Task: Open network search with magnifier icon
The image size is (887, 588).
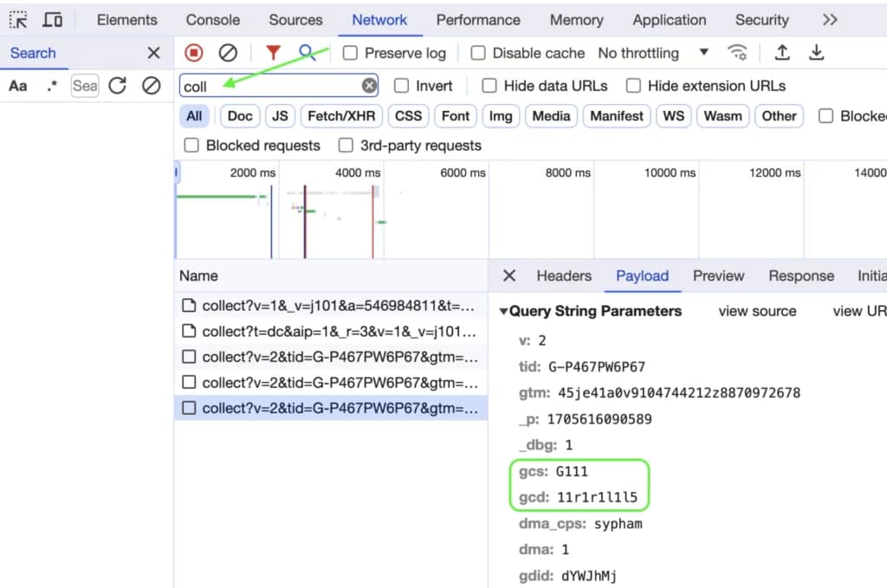Action: click(x=307, y=53)
